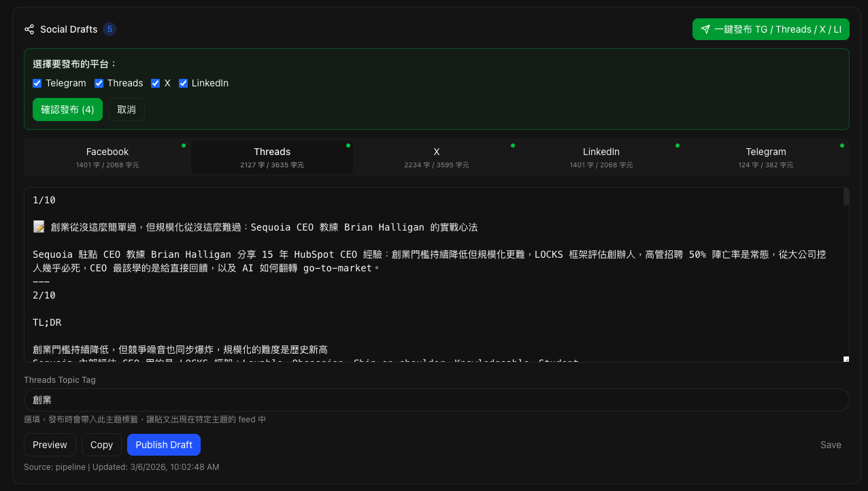Click the paper plane one-click publish icon

pos(705,29)
